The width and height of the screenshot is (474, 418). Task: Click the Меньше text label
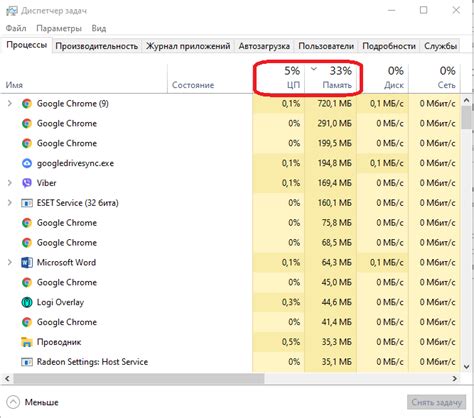tap(42, 402)
